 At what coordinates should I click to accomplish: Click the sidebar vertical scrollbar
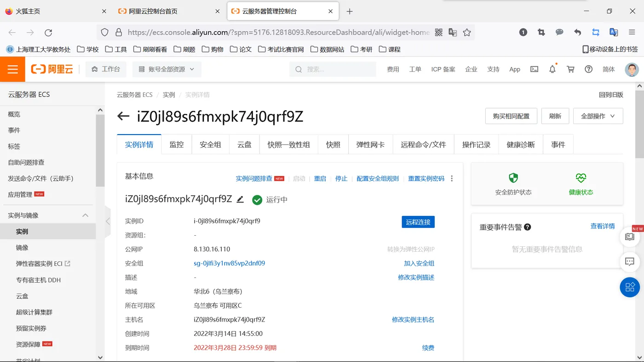[100, 150]
